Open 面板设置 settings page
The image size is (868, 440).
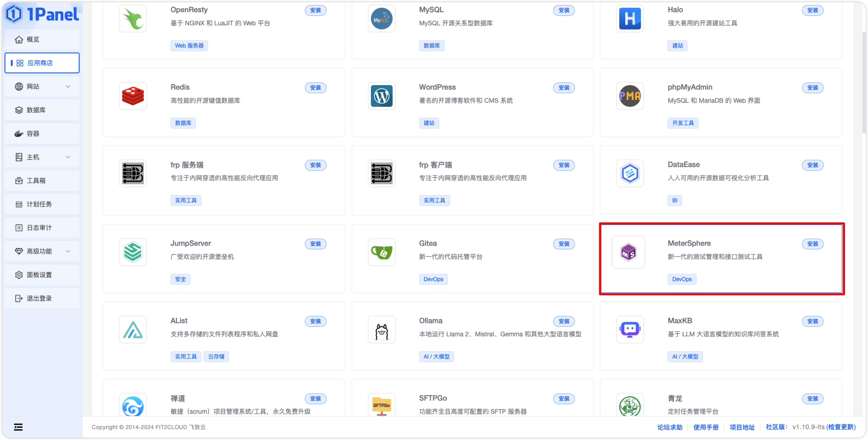click(42, 275)
